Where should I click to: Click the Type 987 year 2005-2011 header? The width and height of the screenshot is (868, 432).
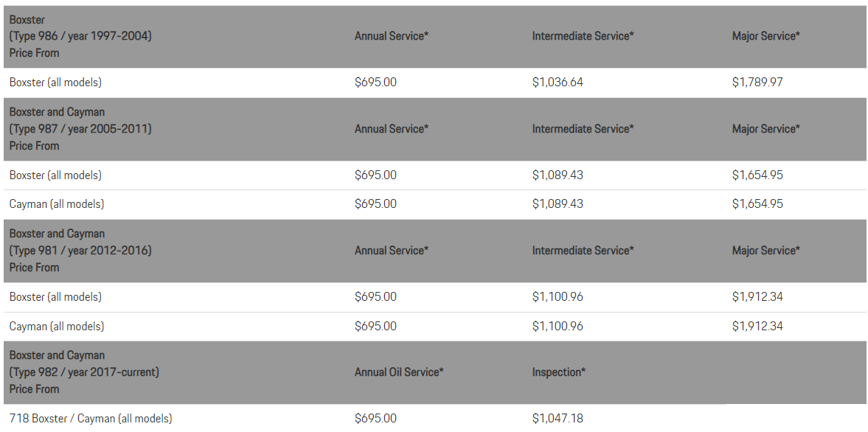80,129
